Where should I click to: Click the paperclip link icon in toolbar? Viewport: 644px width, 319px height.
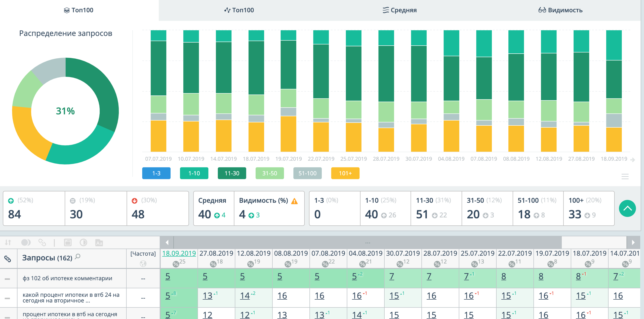click(42, 242)
